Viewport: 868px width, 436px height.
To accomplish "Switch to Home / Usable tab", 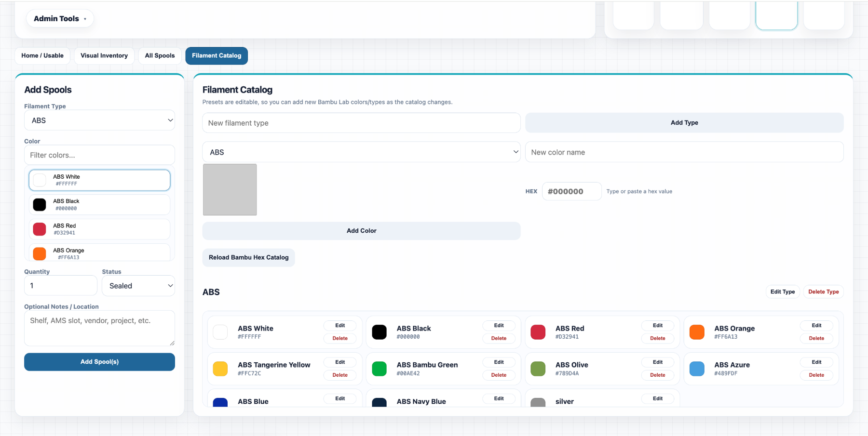I will tap(42, 56).
